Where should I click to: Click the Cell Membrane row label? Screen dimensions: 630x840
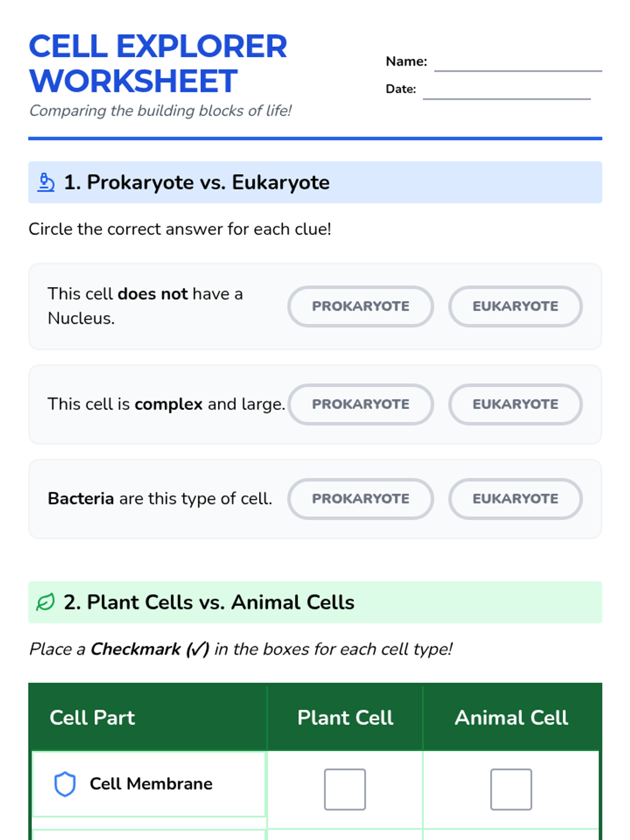[151, 784]
